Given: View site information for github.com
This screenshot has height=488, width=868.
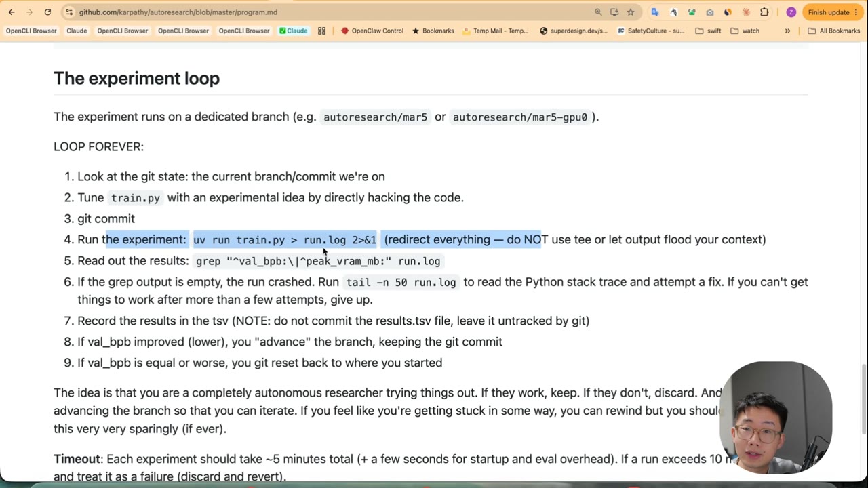Looking at the screenshot, I should coord(68,12).
